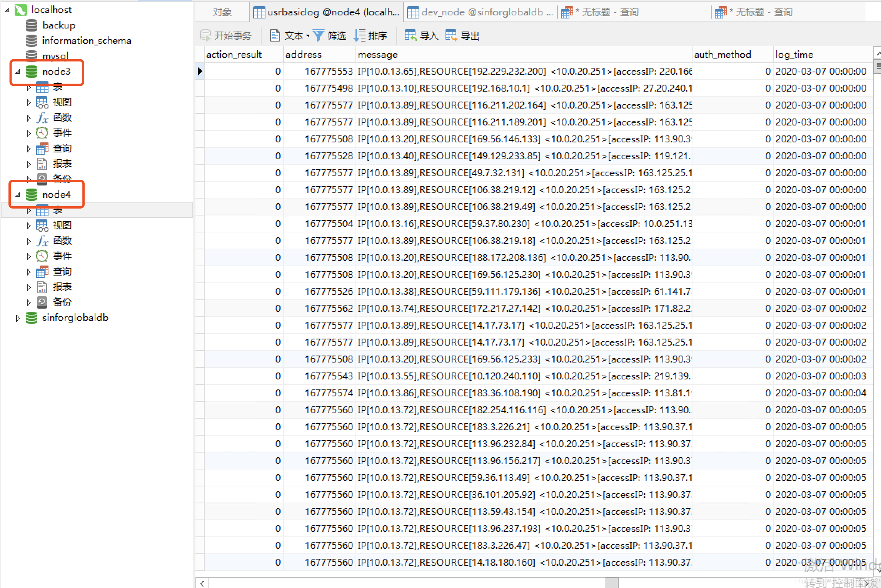Open the 文本 dropdown arrow
The width and height of the screenshot is (881, 588).
[x=308, y=36]
